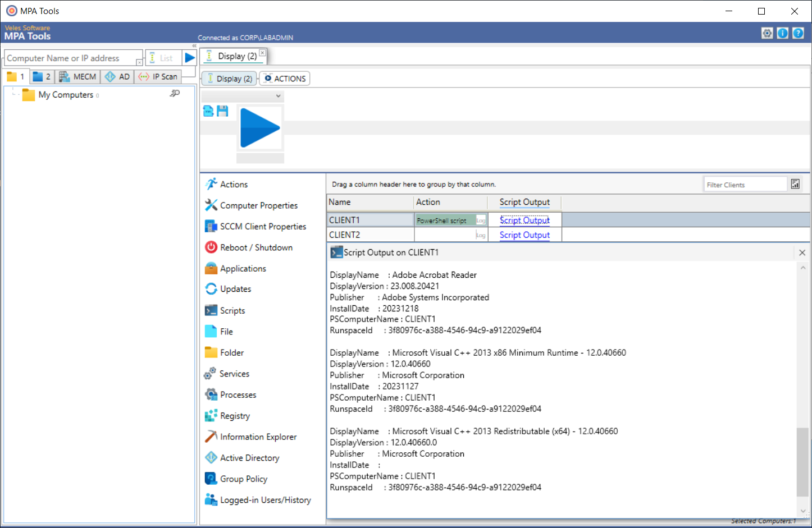
Task: Launch Information Explorer section
Action: [250, 437]
